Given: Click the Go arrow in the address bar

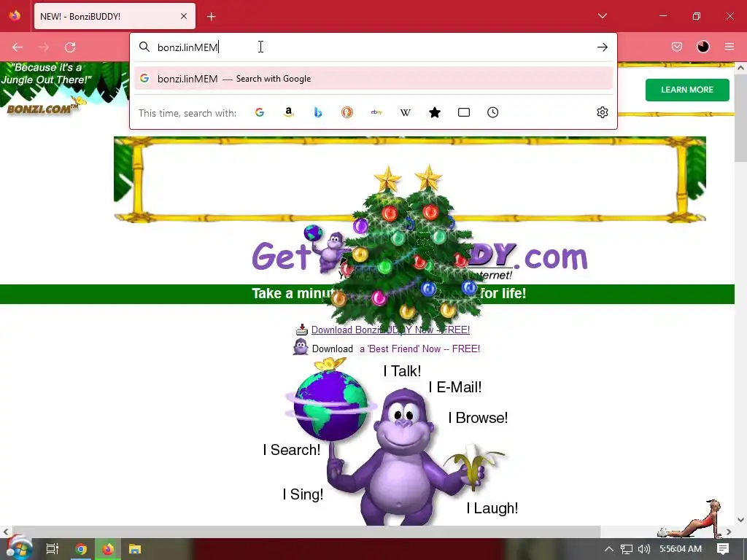Looking at the screenshot, I should (x=602, y=47).
